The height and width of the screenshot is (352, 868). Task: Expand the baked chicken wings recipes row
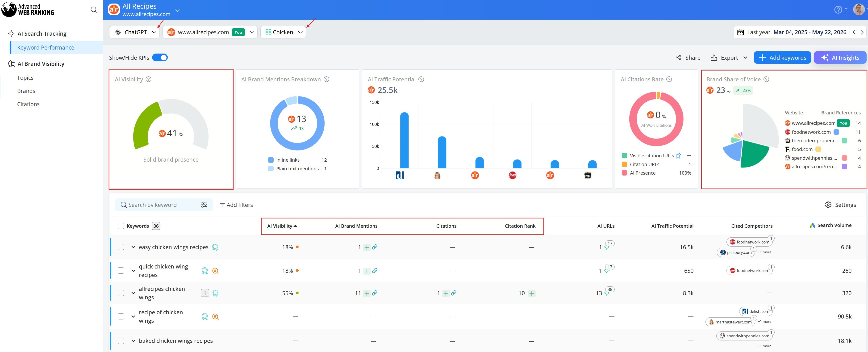tap(134, 341)
